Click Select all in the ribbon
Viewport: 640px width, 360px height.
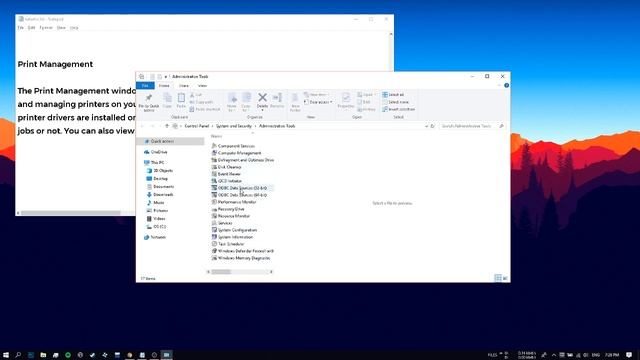(x=393, y=94)
